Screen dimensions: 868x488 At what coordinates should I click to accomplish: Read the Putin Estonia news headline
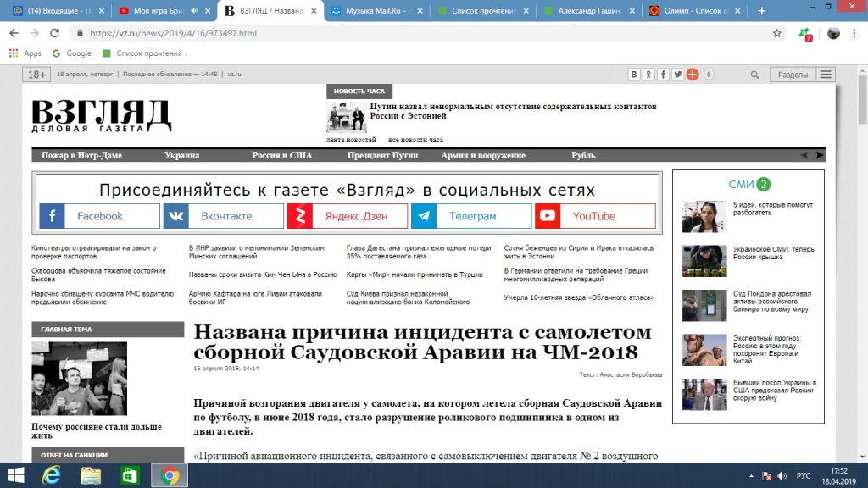coord(513,111)
